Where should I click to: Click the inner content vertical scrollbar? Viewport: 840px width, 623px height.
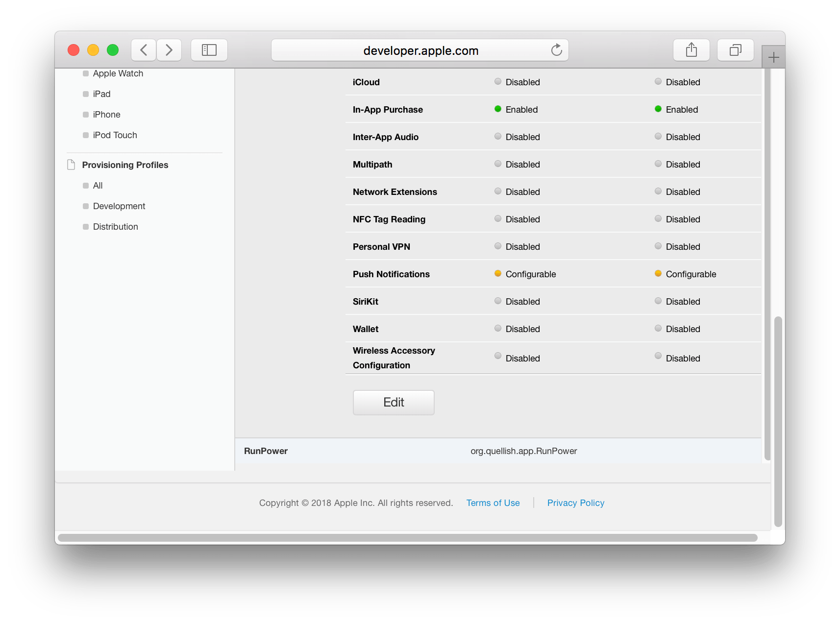pyautogui.click(x=767, y=264)
